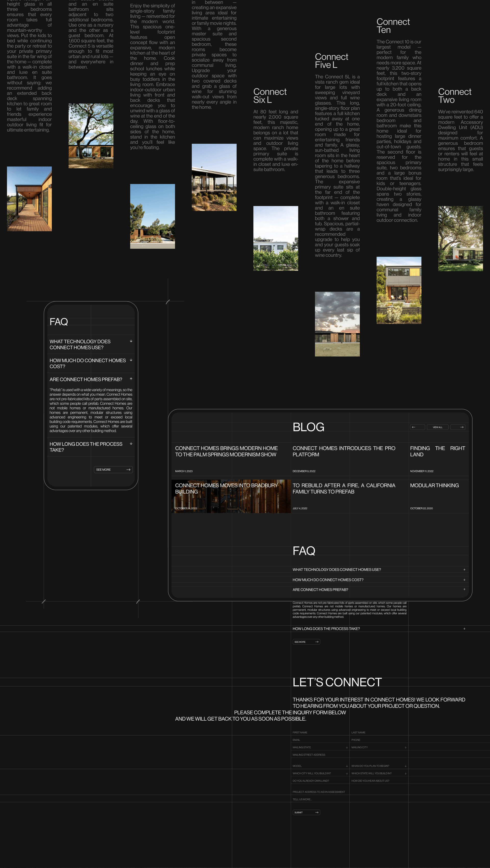Image resolution: width=490 pixels, height=868 pixels.
Task: Open the Mailing State dropdown
Action: click(320, 747)
